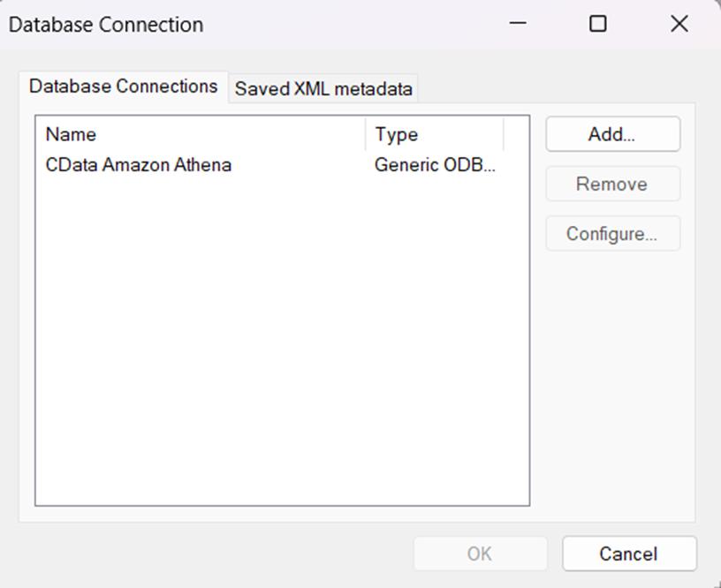Click the Generic ODB... type cell
This screenshot has height=588, width=721.
click(436, 164)
